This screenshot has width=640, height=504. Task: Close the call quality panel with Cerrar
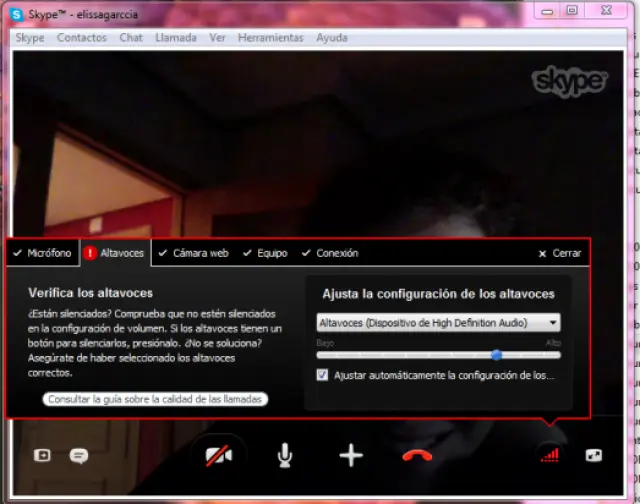560,253
